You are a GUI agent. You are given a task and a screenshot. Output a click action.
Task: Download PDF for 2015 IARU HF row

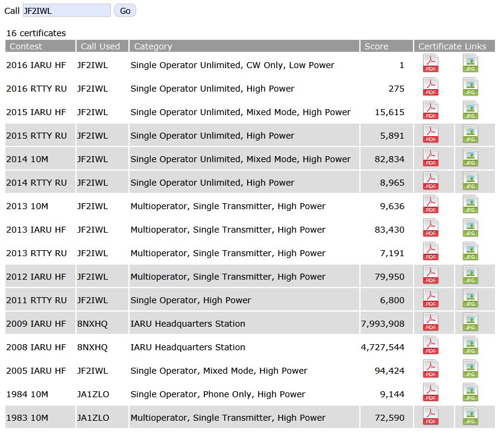(430, 110)
